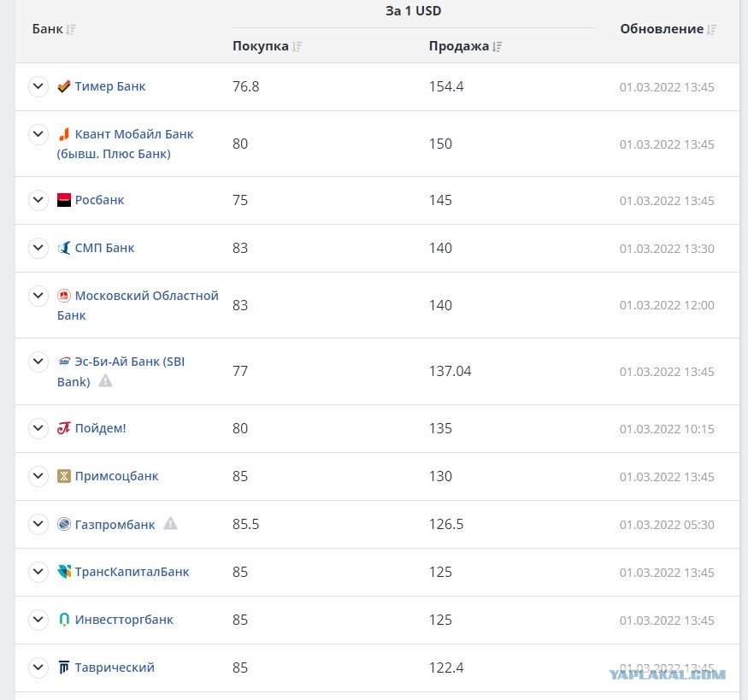
Task: Select the 130 sell rate for Примсоцбанк
Action: click(440, 476)
